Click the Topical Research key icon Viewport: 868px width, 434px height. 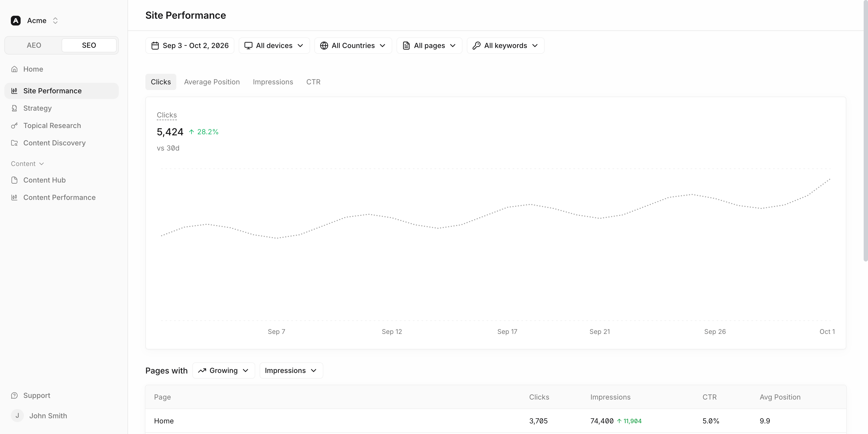(x=14, y=126)
